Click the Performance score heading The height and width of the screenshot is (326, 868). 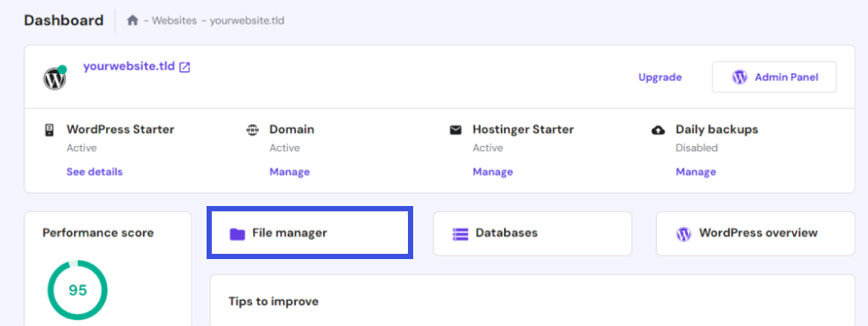98,233
